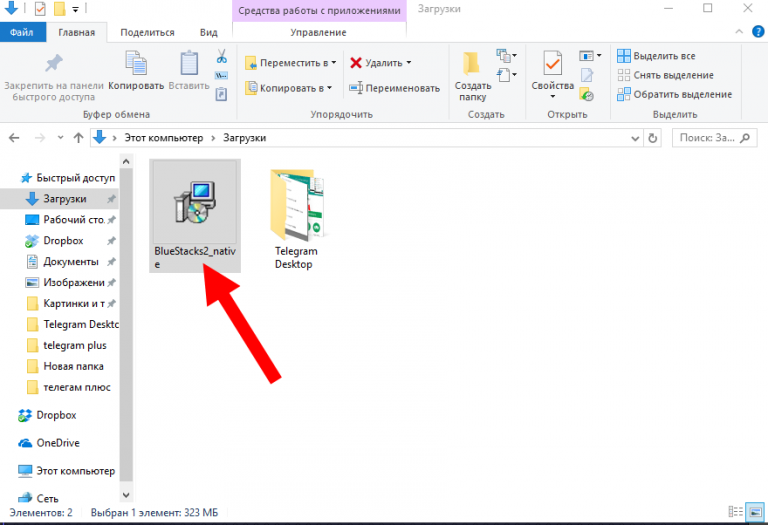The image size is (768, 525).
Task: Click the Paste shortcut icon
Action: (x=221, y=94)
